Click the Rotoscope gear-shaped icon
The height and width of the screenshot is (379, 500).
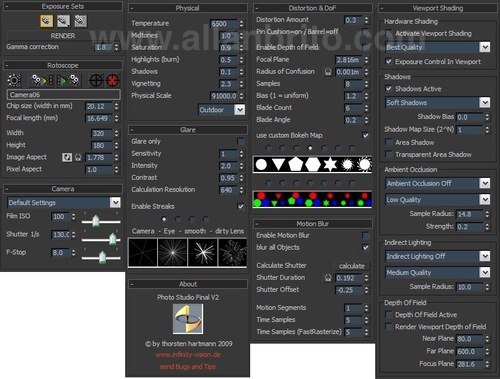coord(14,80)
